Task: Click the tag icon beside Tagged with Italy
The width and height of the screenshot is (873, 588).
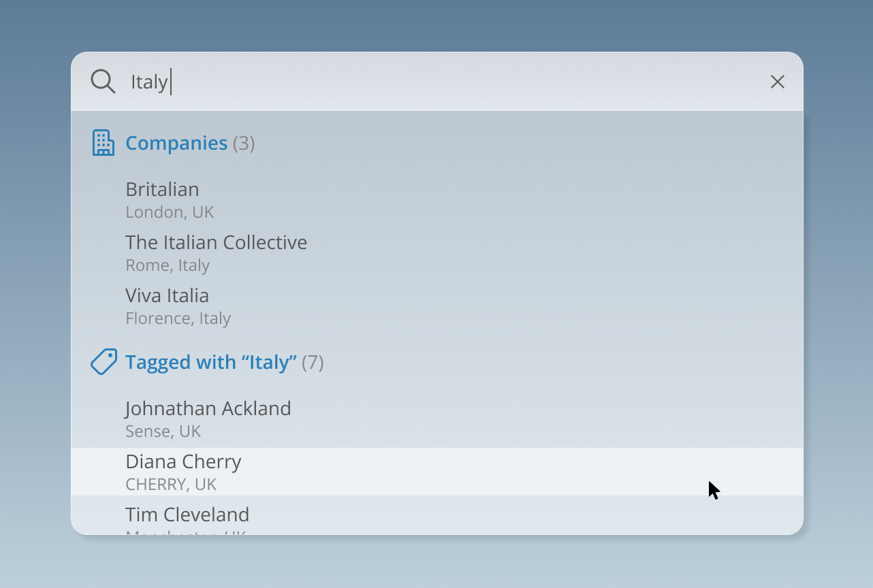Action: [x=104, y=361]
